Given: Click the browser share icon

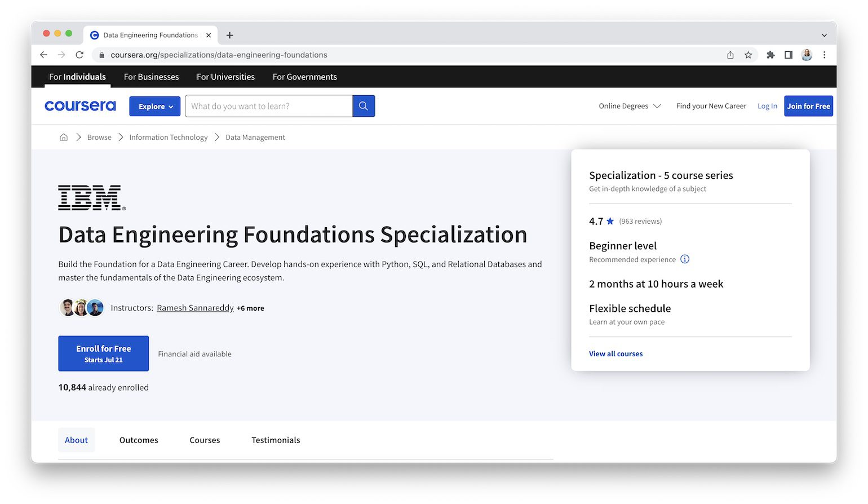Looking at the screenshot, I should pos(730,55).
